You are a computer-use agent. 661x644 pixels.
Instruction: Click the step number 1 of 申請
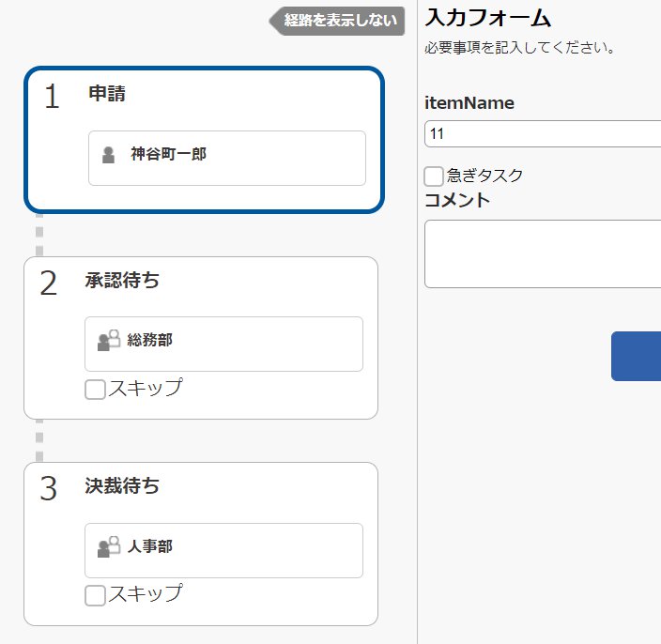tap(52, 96)
